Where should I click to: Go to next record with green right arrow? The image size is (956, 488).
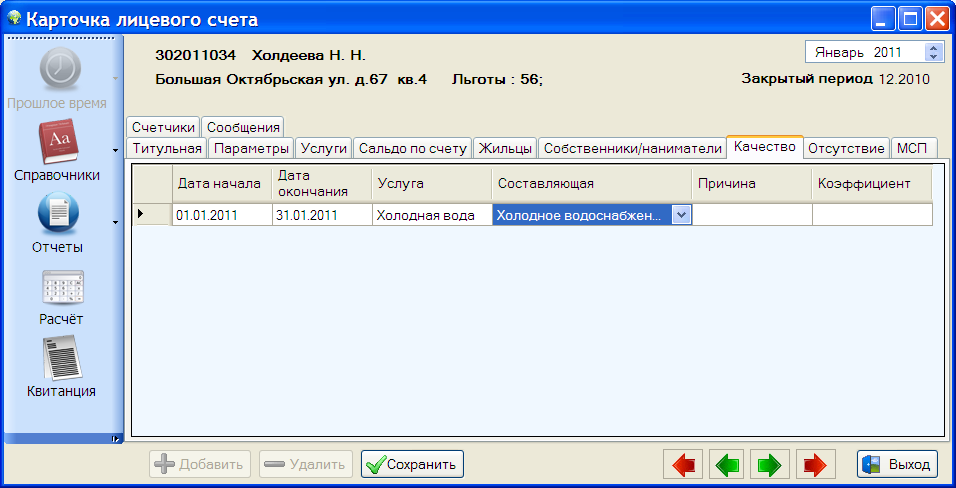coord(769,465)
